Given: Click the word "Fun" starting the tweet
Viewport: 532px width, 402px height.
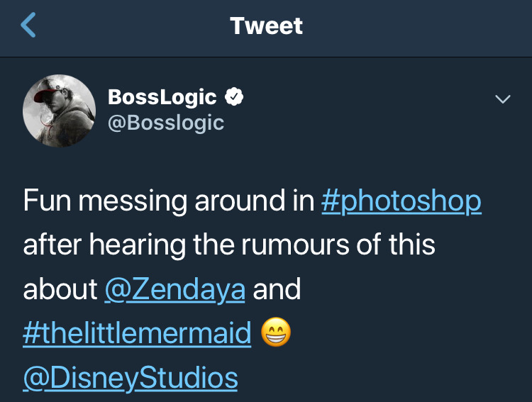Looking at the screenshot, I should tap(47, 201).
